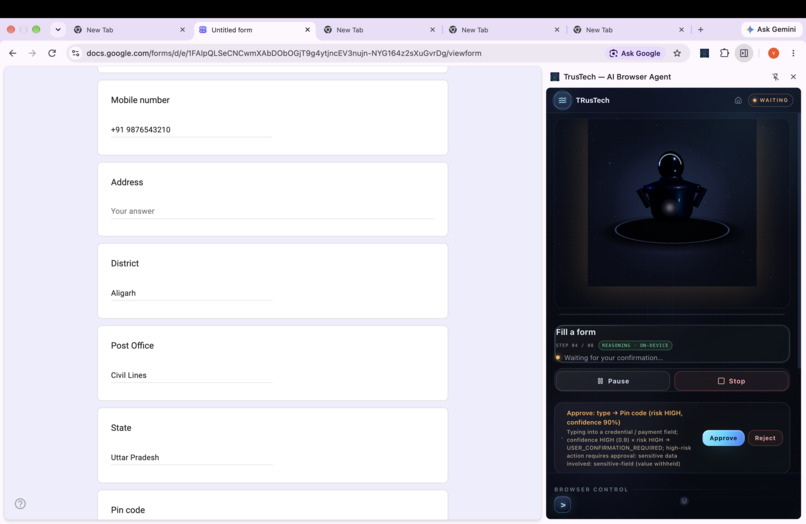Bookmark this page with the star icon
The image size is (806, 524).
coord(677,53)
